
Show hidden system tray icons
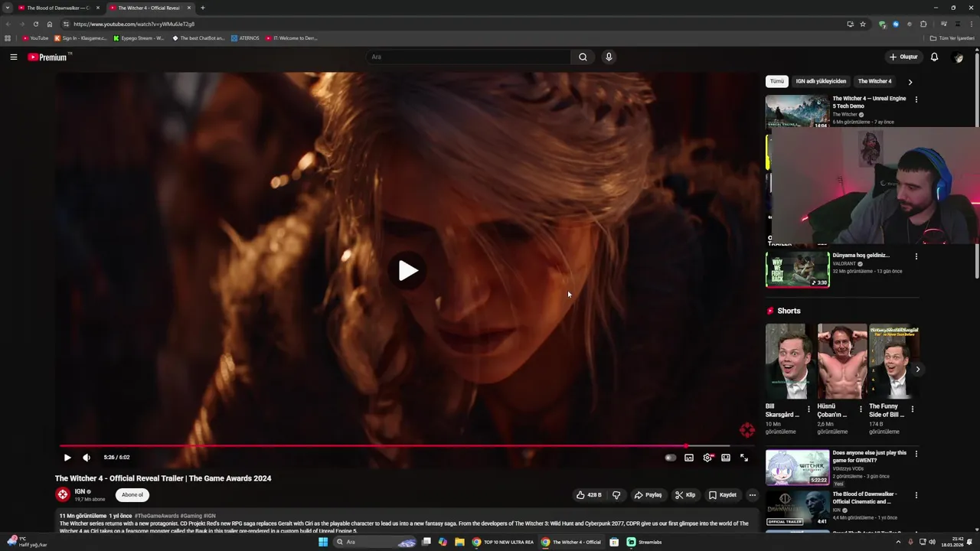click(899, 542)
